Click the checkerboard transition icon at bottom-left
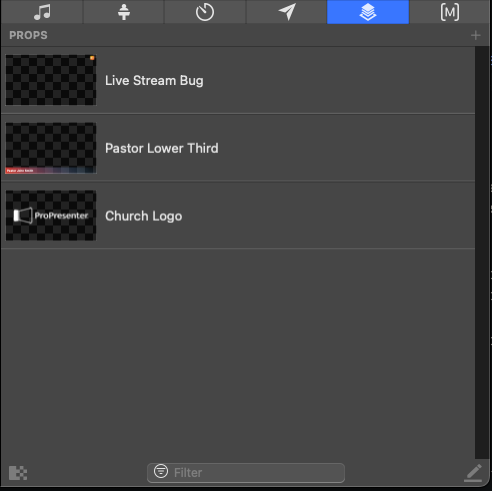This screenshot has height=491, width=492. 18,473
